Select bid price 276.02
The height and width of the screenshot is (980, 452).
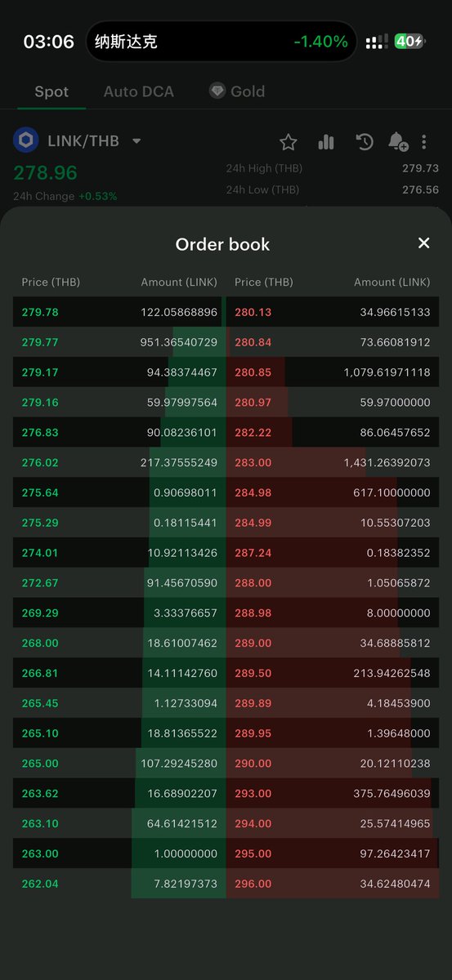[40, 462]
